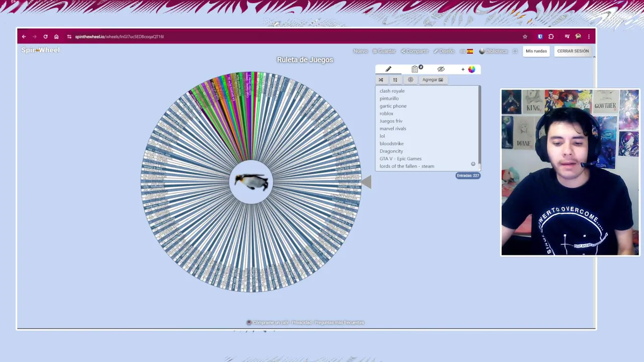Click the Agregar image button
Screen dimensions: 644x362
pyautogui.click(x=433, y=80)
